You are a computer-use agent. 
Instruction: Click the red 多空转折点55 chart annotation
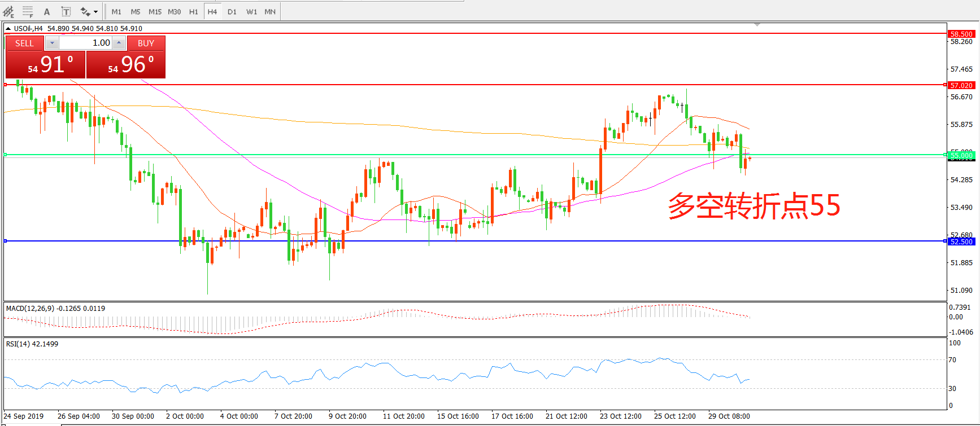(753, 206)
